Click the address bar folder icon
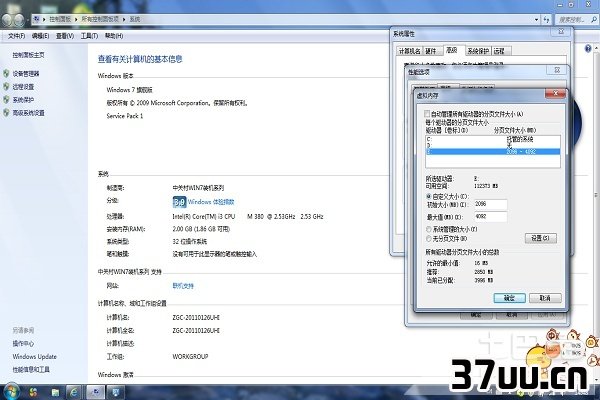This screenshot has height=400, width=600. point(37,19)
